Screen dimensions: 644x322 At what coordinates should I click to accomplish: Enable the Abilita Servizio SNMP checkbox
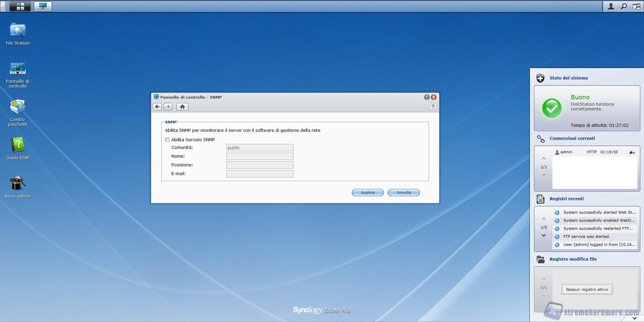[x=167, y=140]
